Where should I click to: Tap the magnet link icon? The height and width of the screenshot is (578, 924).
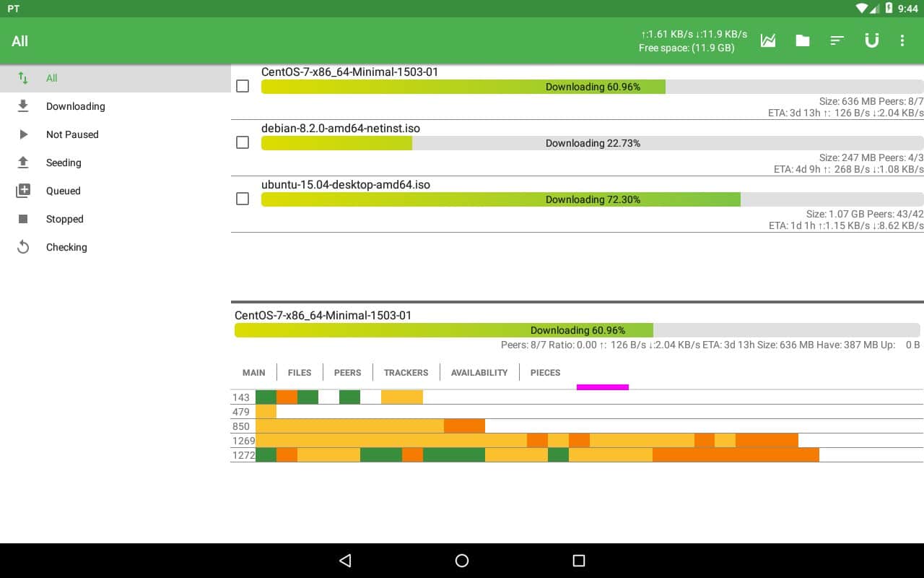[x=872, y=41]
